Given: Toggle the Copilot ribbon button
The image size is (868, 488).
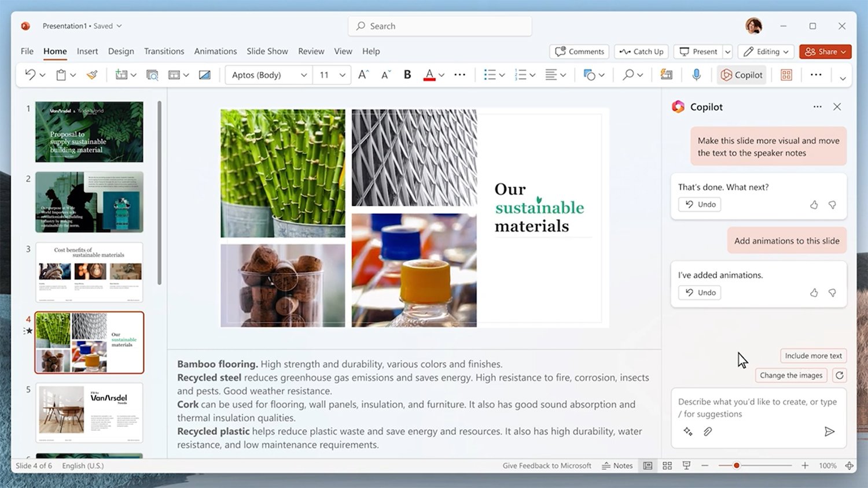Looking at the screenshot, I should coord(742,75).
